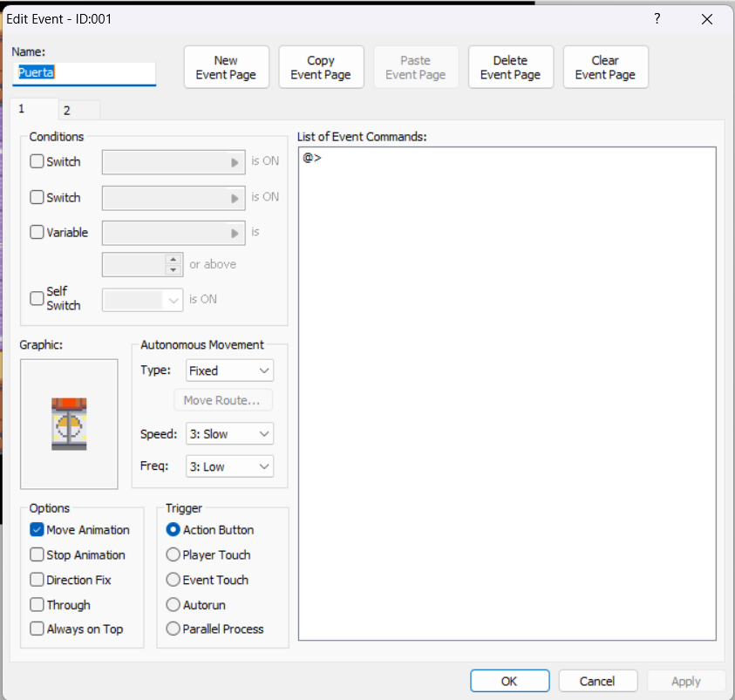The width and height of the screenshot is (735, 700).
Task: Open the movement Type dropdown
Action: click(x=229, y=370)
